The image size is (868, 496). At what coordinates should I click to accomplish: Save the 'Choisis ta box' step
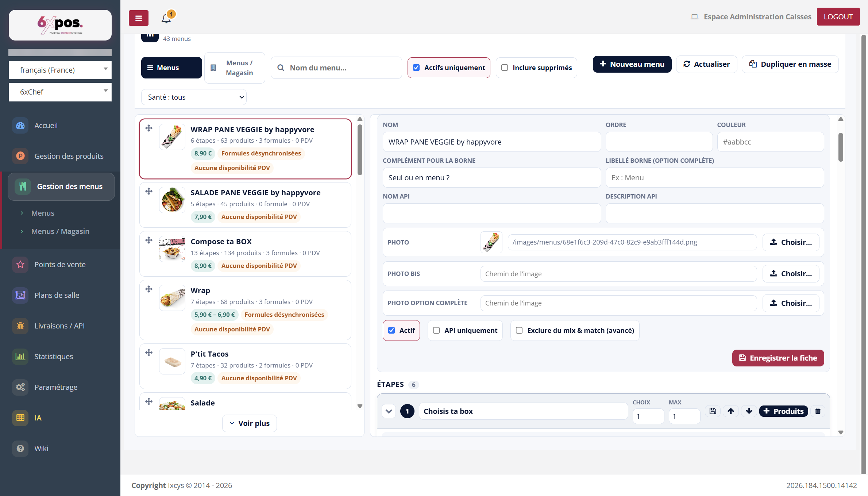pos(713,411)
